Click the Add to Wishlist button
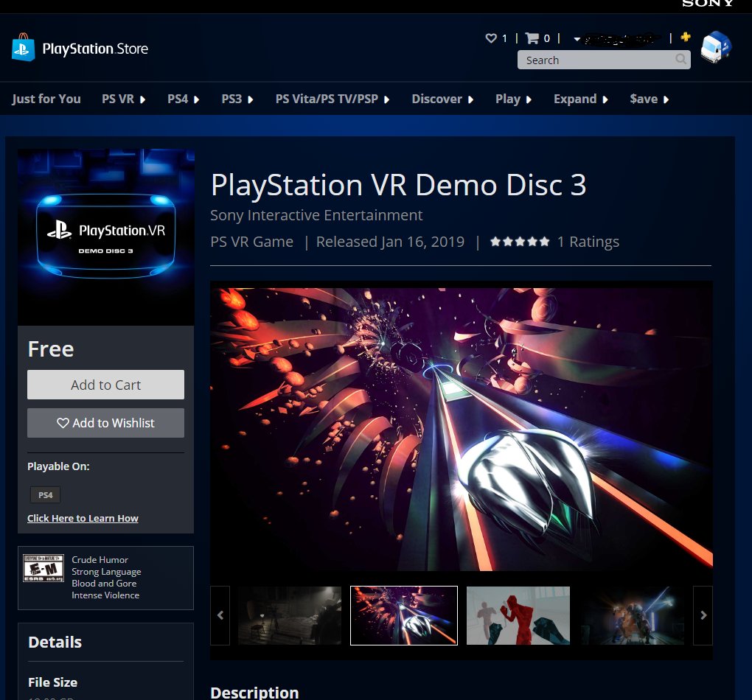Screen dimensions: 752x700 pyautogui.click(x=105, y=423)
